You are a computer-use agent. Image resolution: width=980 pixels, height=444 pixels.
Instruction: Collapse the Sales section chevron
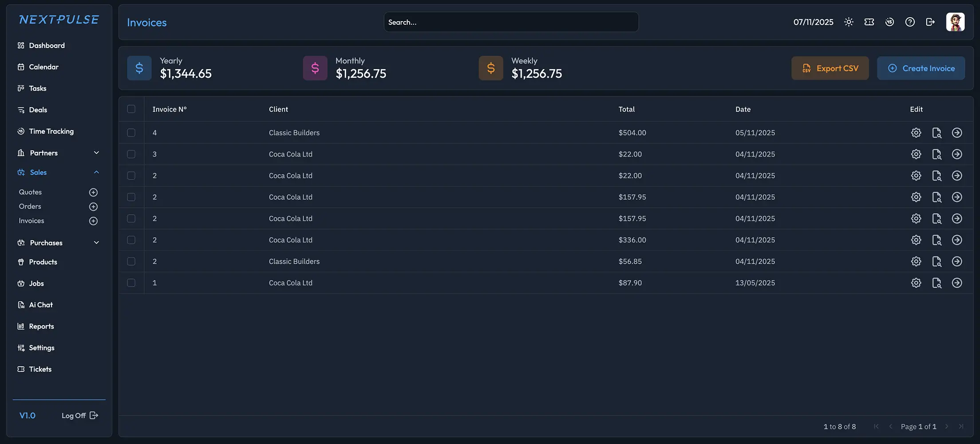[x=96, y=172]
